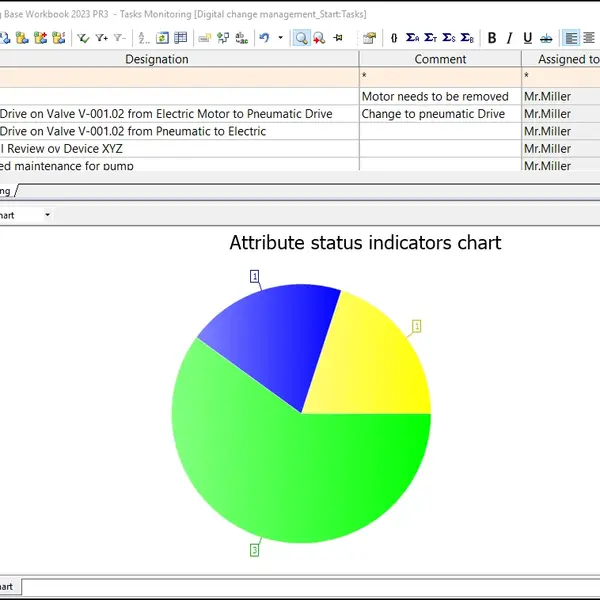Open the chart type dropdown
Image resolution: width=600 pixels, height=600 pixels.
[x=47, y=215]
